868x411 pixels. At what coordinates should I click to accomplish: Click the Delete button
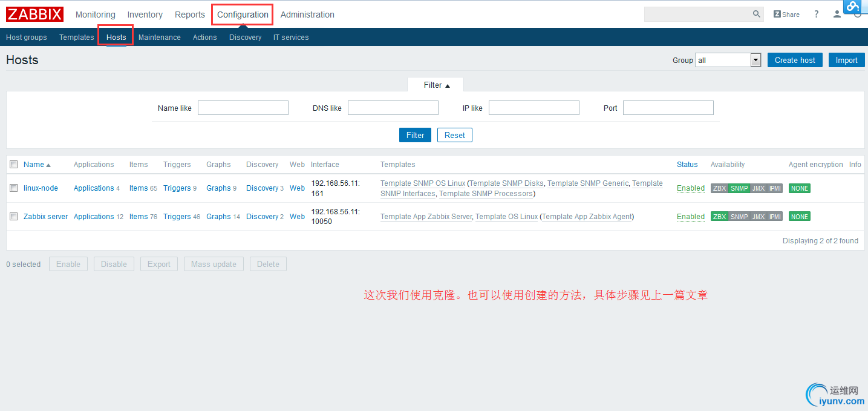(268, 264)
